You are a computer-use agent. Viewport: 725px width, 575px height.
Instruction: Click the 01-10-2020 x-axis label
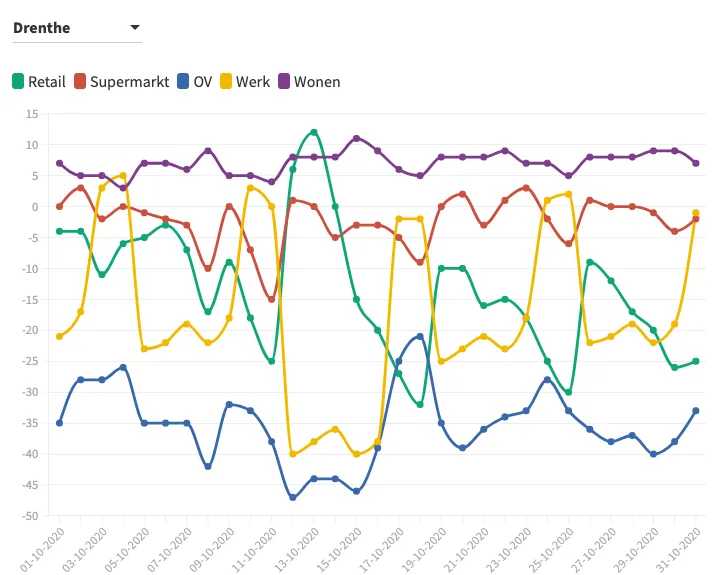[43, 550]
